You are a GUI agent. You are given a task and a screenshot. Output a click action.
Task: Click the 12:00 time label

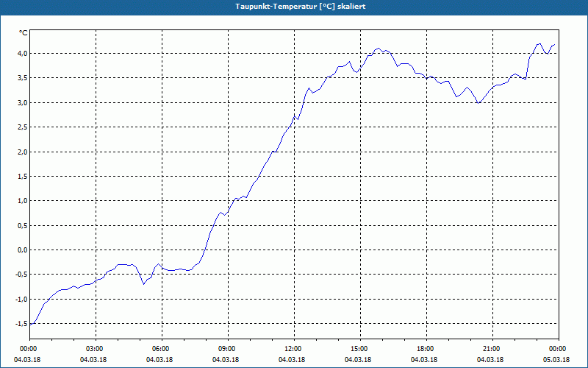pyautogui.click(x=293, y=349)
